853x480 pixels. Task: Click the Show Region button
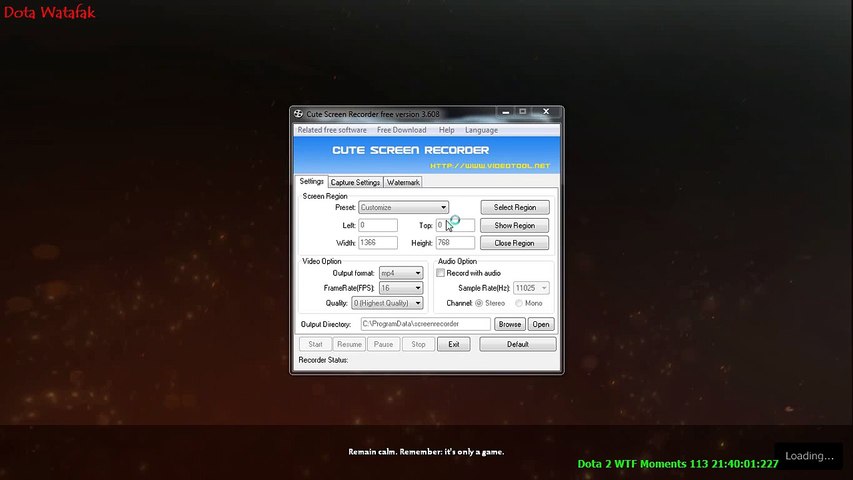(x=514, y=225)
